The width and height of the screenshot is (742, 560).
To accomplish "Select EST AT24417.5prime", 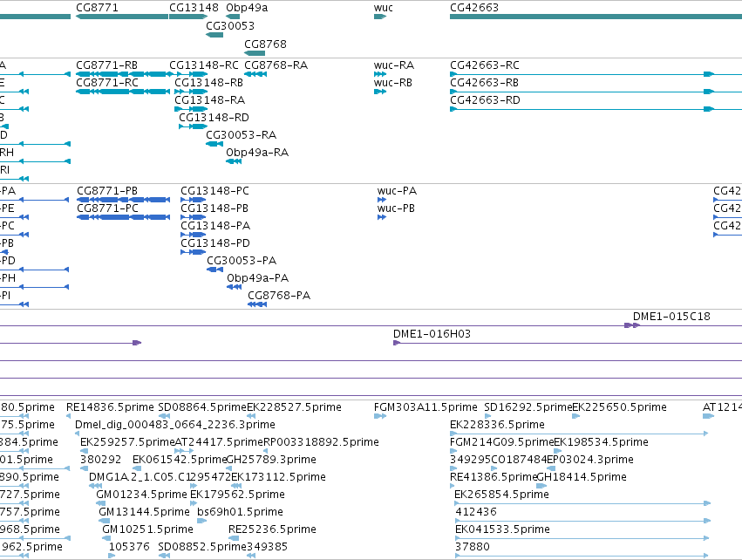I will (219, 442).
